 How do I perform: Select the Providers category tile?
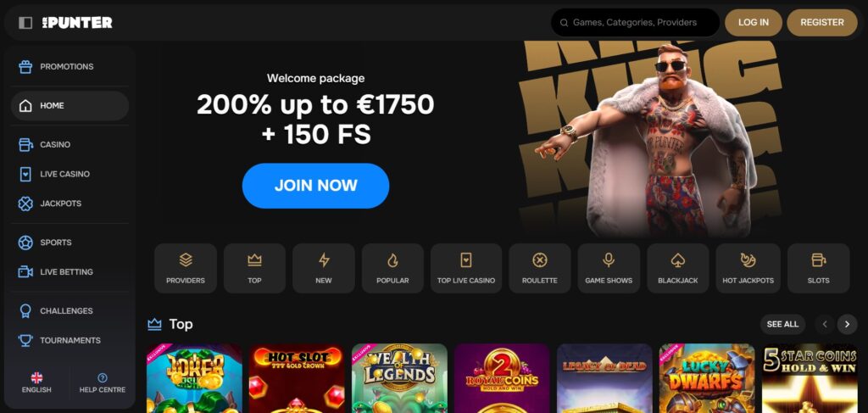pos(186,268)
